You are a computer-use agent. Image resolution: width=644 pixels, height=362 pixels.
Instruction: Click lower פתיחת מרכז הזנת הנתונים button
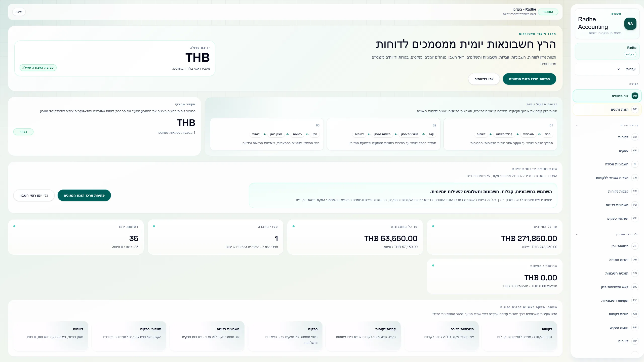tap(84, 195)
